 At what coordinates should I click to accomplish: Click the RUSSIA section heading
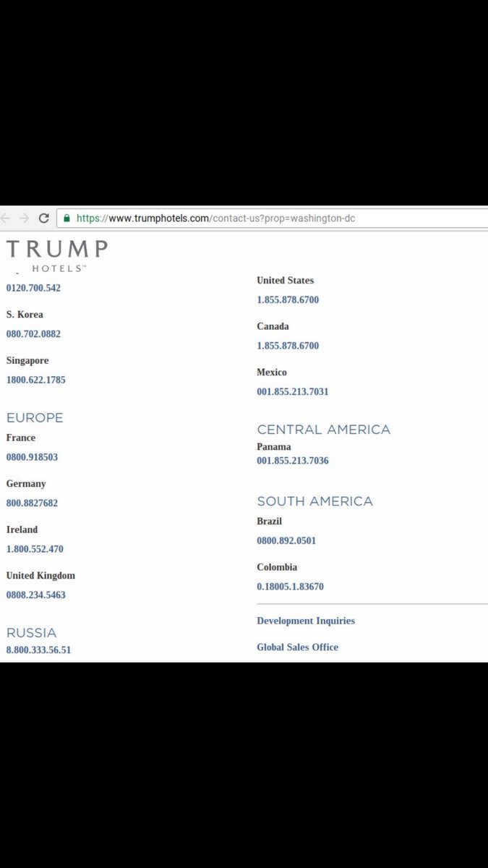click(31, 633)
